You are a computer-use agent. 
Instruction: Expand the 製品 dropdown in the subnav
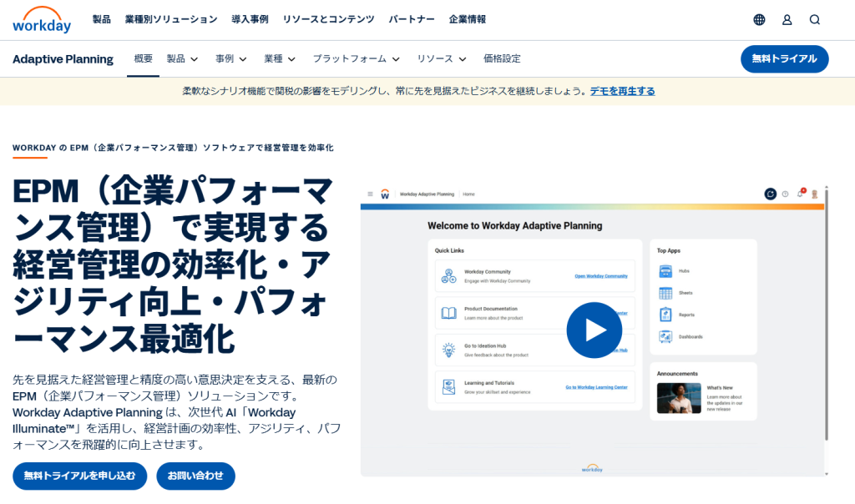point(182,59)
